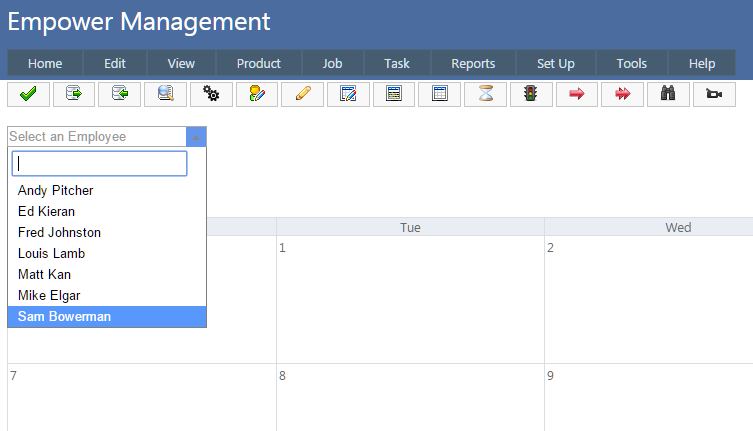753x431 pixels.
Task: Click the database magnifier search icon
Action: coord(165,94)
